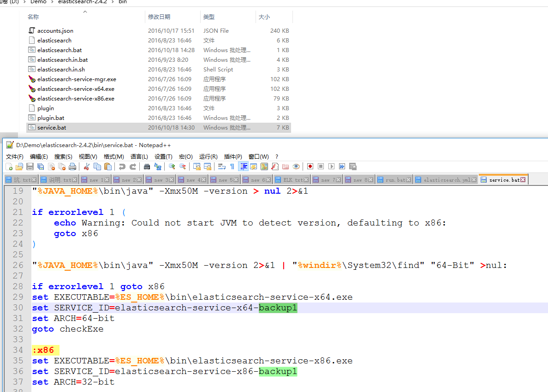Click the Close document toolbar icon

(x=51, y=166)
